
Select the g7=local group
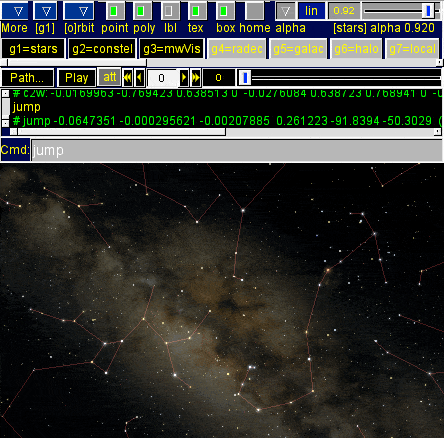[413, 49]
